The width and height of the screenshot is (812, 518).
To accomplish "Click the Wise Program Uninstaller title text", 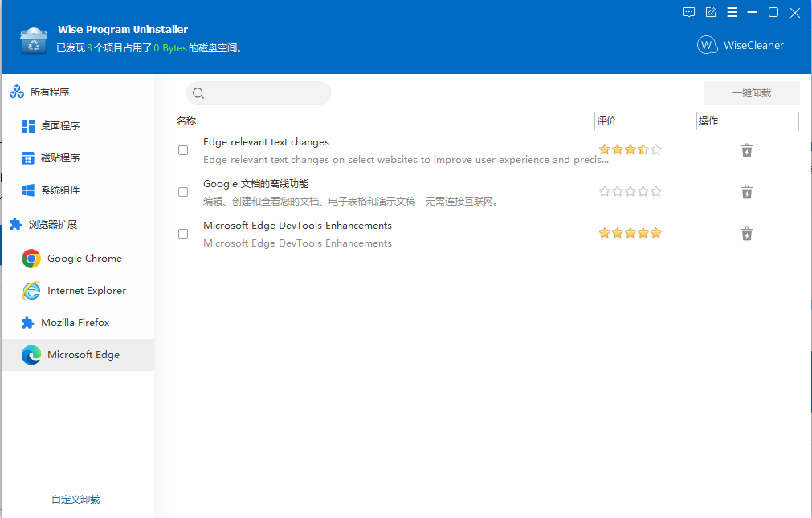I will point(123,30).
